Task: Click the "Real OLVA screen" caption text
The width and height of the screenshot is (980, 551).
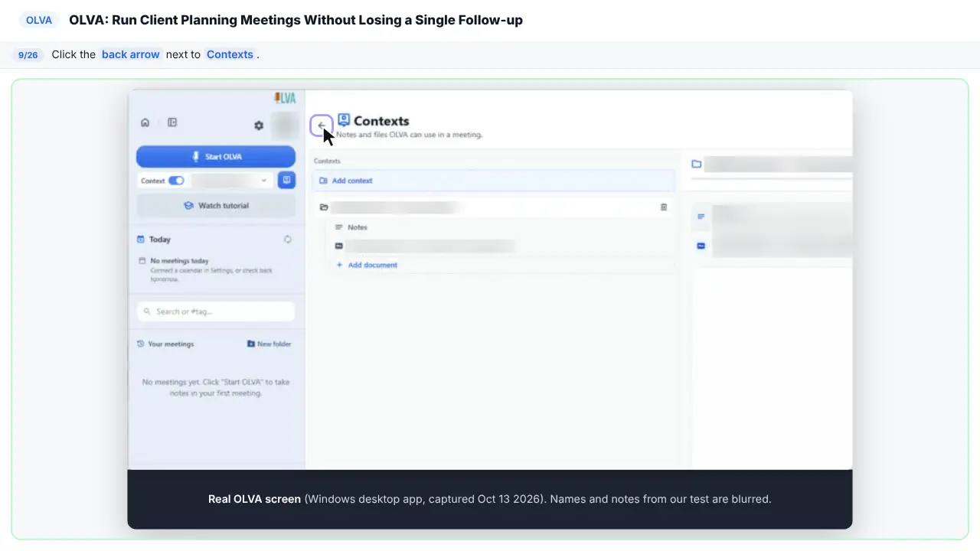Action: pos(254,499)
